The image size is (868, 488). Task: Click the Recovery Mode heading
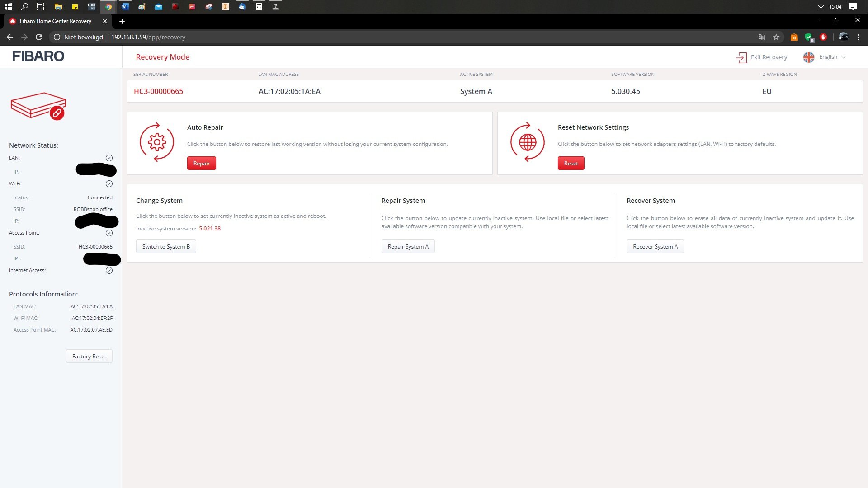click(x=163, y=57)
